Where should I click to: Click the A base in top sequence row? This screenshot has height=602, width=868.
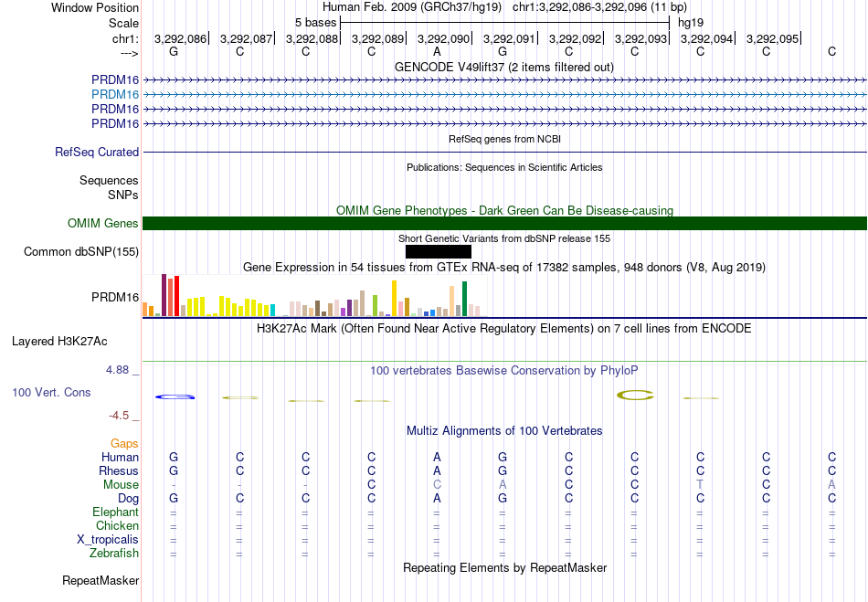coord(437,51)
